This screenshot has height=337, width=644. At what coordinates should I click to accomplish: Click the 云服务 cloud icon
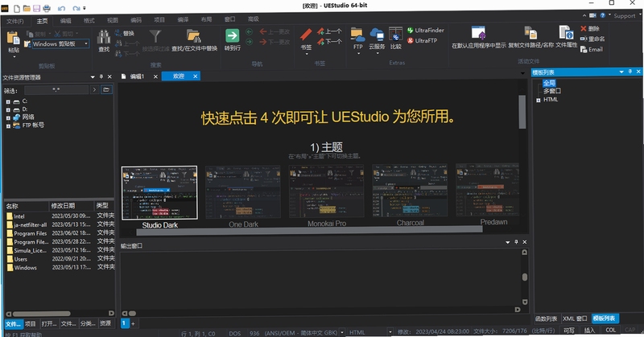[x=376, y=35]
